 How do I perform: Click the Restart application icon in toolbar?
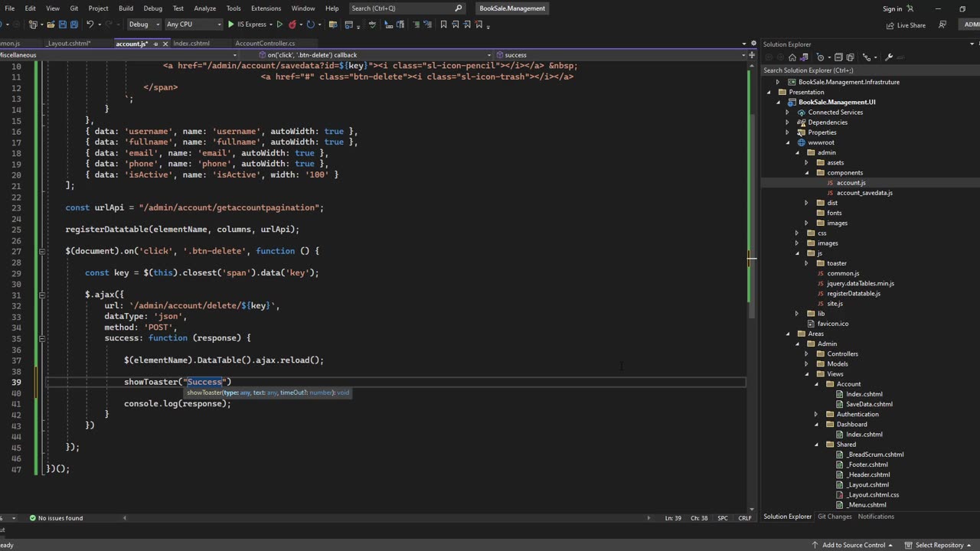[x=311, y=24]
